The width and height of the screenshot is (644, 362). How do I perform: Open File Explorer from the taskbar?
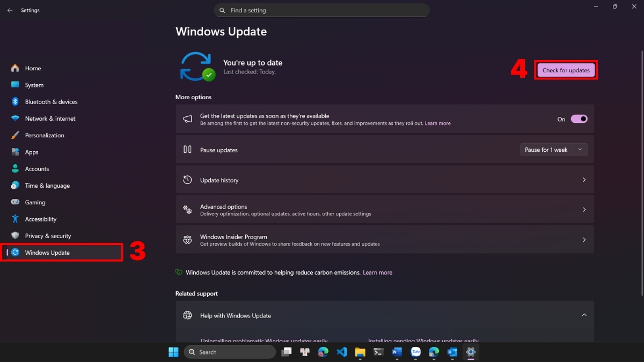(360, 352)
